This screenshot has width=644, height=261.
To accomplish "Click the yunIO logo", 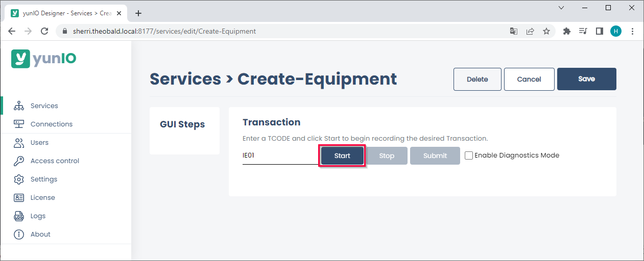I will click(44, 59).
